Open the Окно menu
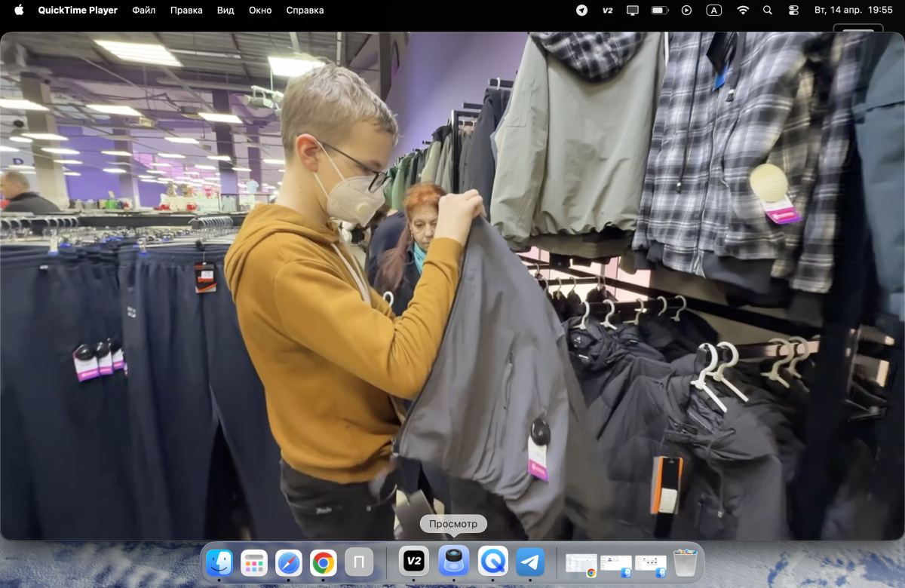The image size is (905, 588). tap(260, 11)
